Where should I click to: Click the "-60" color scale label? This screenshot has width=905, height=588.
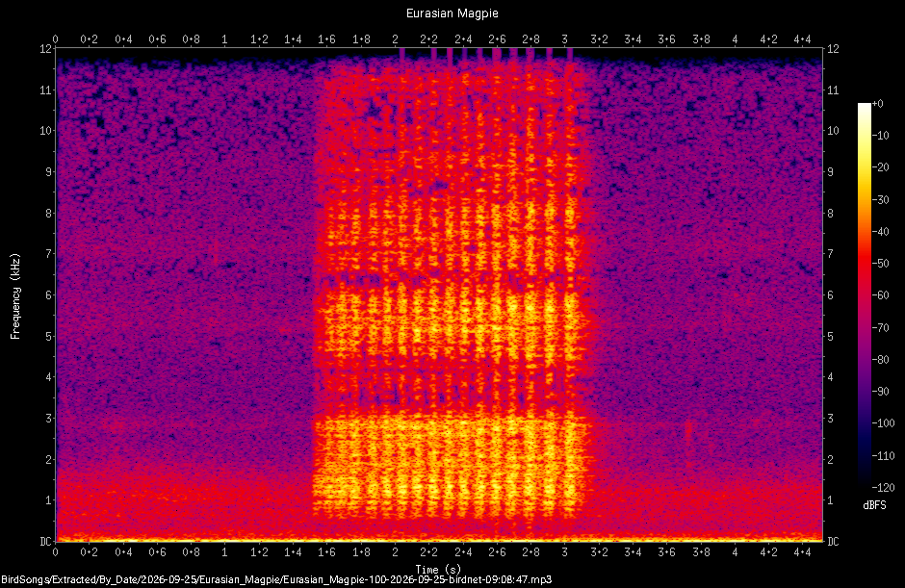(x=880, y=295)
